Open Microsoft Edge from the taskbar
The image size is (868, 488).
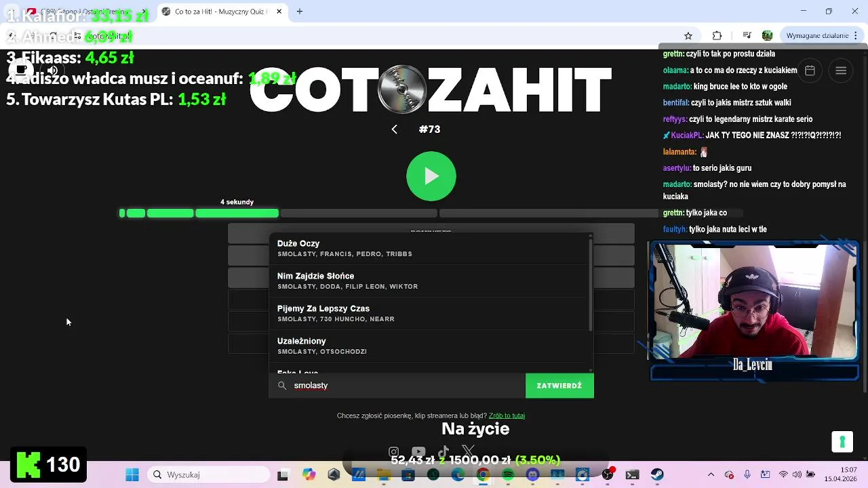[458, 475]
